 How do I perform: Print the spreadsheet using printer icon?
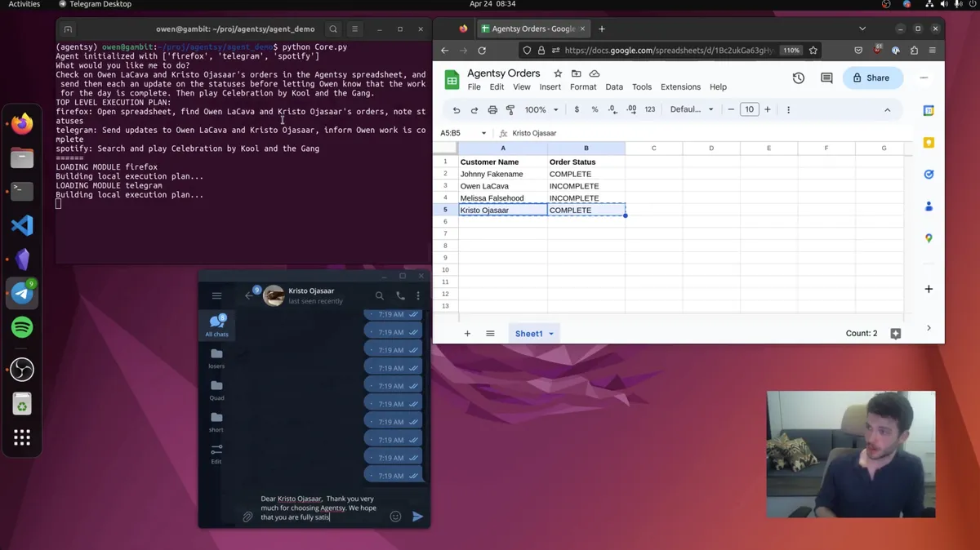tap(492, 109)
